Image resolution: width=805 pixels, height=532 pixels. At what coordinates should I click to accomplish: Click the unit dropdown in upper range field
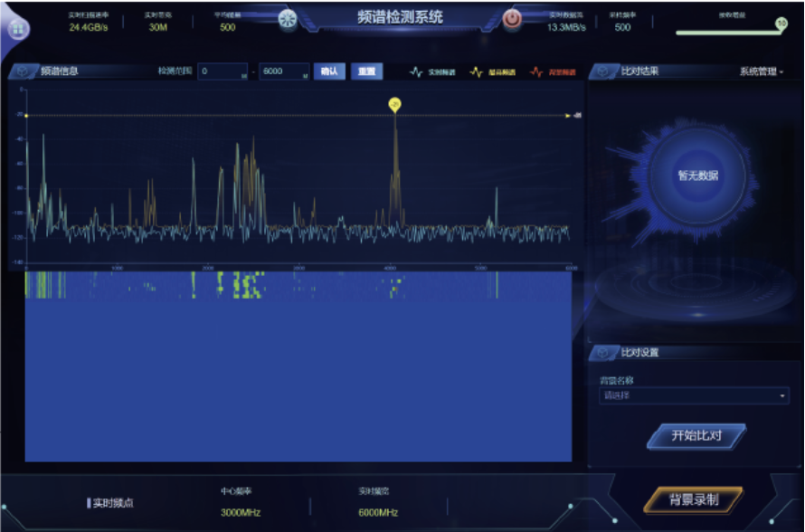coord(305,76)
